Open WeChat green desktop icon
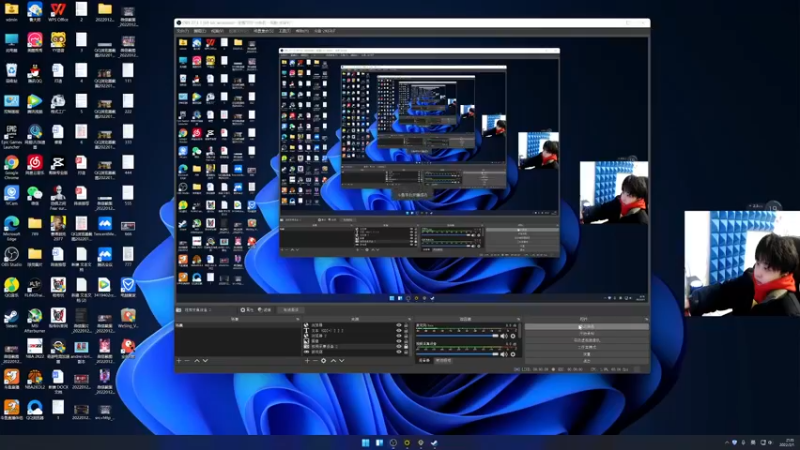Screen dimensions: 800x450 point(35,195)
